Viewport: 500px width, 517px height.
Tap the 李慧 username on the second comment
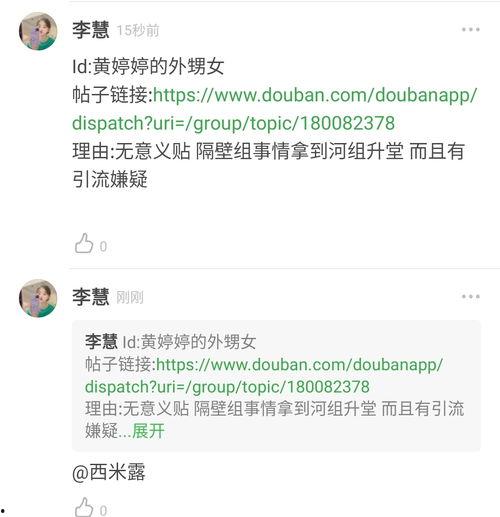point(91,297)
